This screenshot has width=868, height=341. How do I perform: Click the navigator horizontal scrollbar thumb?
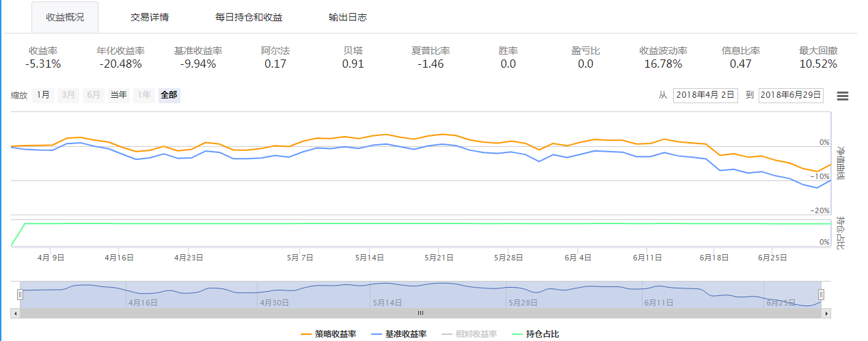point(421,313)
